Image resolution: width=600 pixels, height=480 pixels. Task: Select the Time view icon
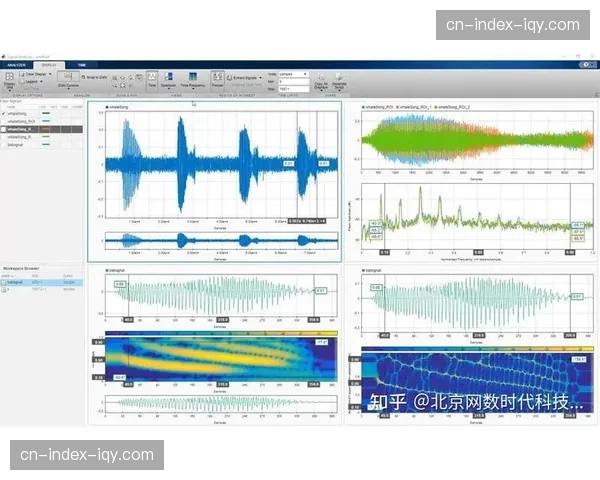(152, 76)
